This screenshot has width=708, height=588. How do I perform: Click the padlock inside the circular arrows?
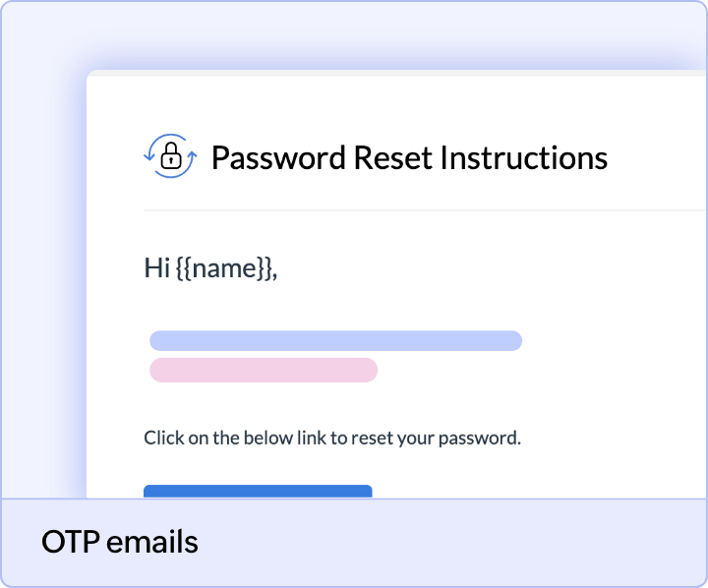click(171, 156)
